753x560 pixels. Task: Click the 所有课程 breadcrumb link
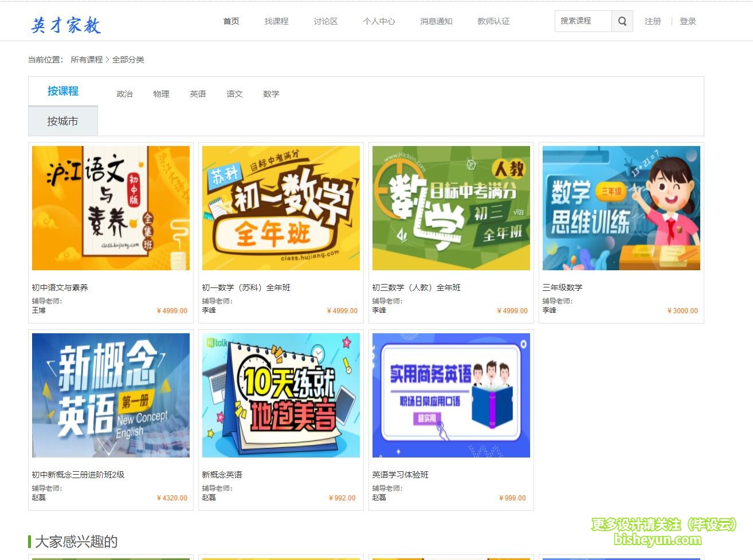87,60
